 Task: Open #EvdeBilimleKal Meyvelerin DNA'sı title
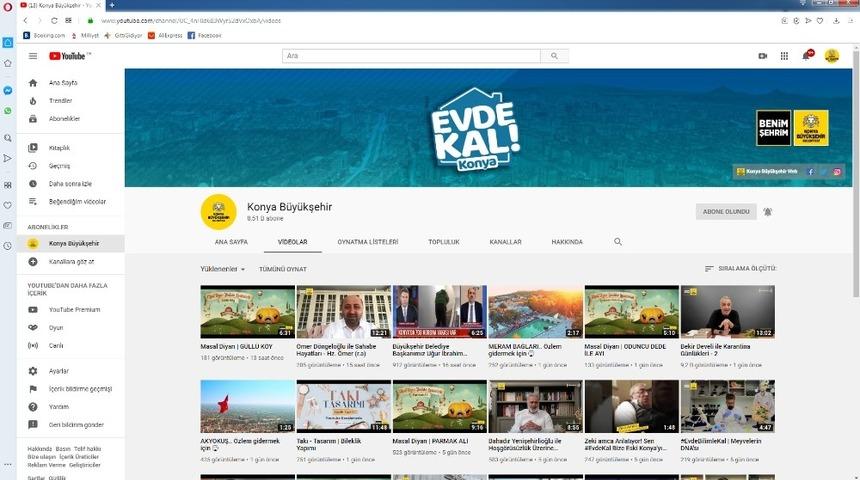click(721, 444)
